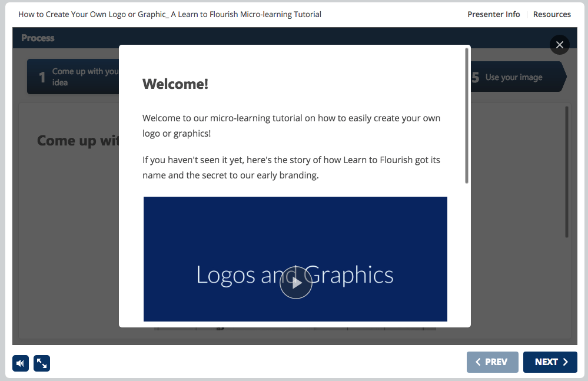Close the Welcome popup with the X
Image resolution: width=588 pixels, height=381 pixels.
(x=559, y=45)
